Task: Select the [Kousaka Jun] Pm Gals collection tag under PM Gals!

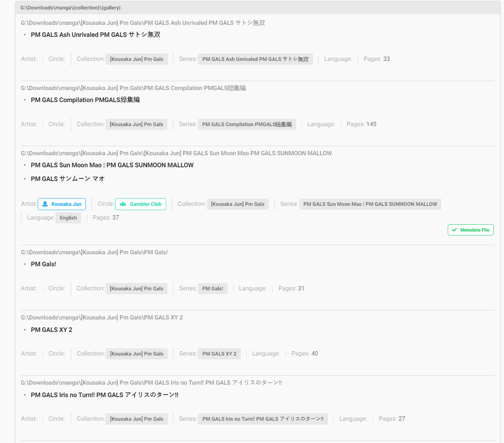Action: (136, 288)
